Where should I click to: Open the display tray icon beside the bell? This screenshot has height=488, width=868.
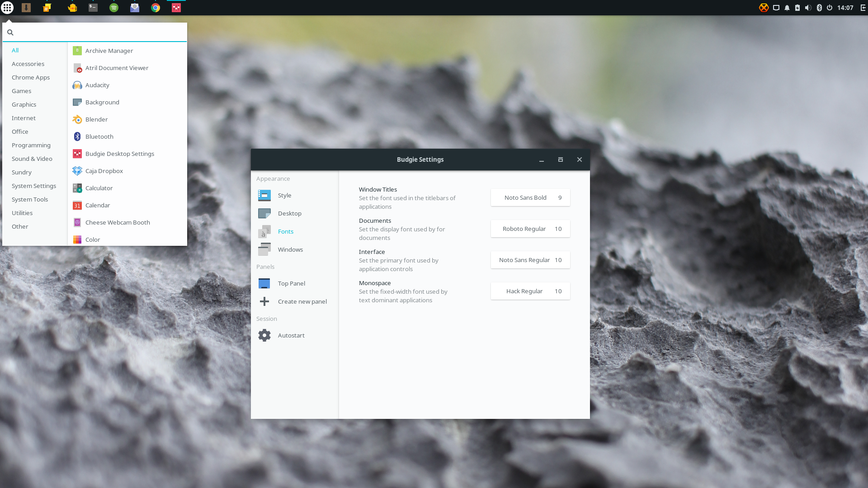point(776,8)
